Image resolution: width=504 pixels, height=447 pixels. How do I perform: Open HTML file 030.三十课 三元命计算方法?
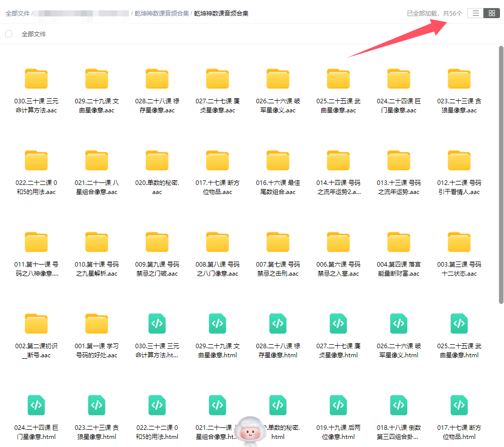(x=157, y=324)
